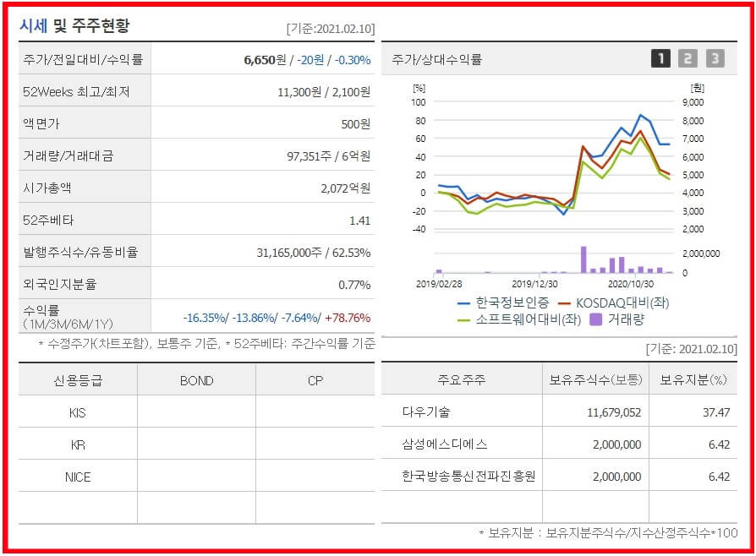Click the 11,679,052 shares value
The image size is (756, 556).
(614, 413)
